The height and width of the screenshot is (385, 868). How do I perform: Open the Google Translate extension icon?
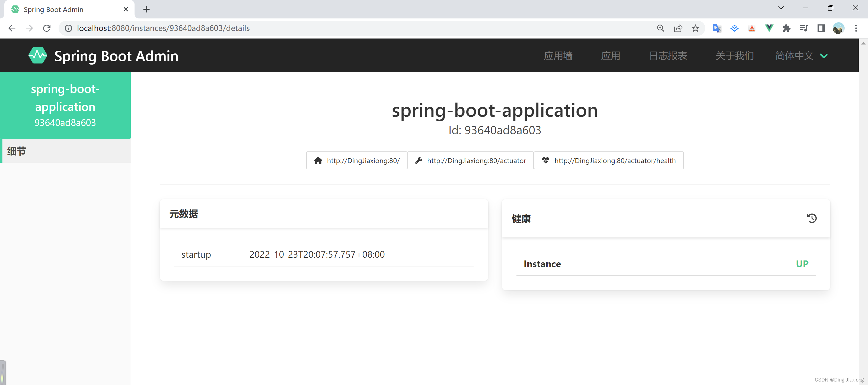pyautogui.click(x=716, y=28)
